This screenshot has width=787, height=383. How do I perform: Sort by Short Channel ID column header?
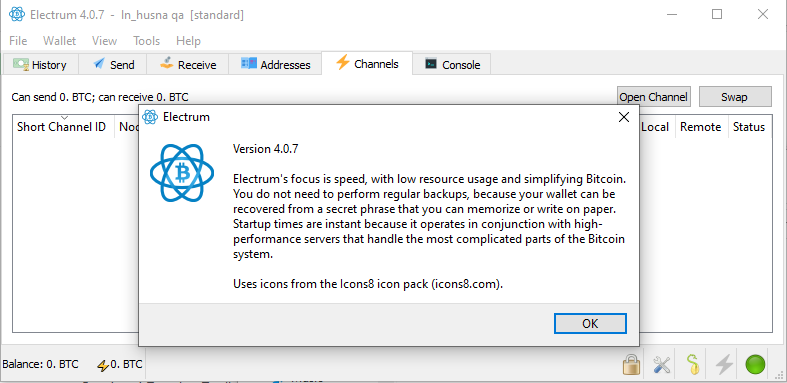(61, 127)
